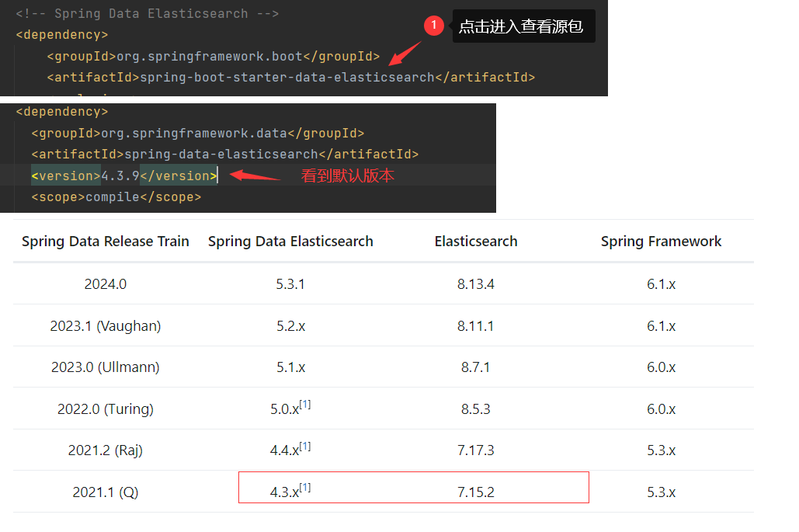Select the "2021.2 (Raj)" cell
Image resolution: width=799 pixels, height=532 pixels.
[106, 450]
